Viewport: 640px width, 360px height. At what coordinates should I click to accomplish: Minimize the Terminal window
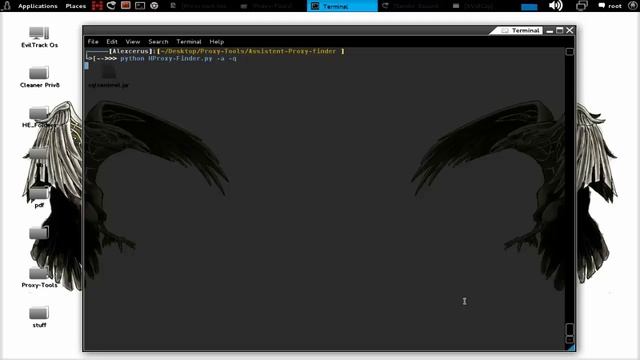point(550,31)
